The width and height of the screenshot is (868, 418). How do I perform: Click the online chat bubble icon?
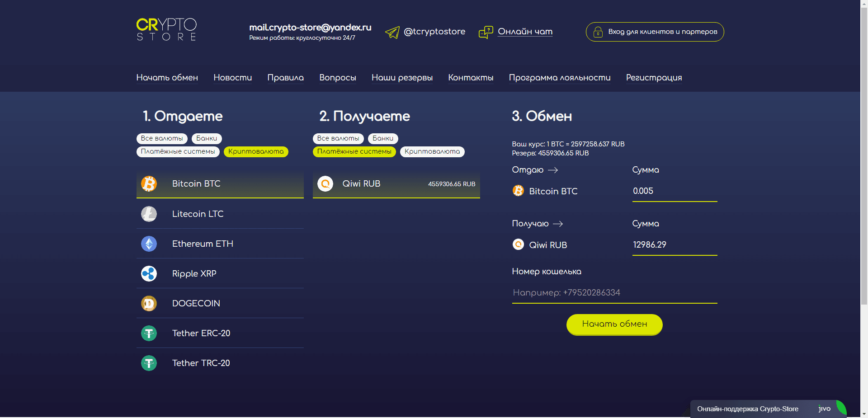pyautogui.click(x=486, y=32)
